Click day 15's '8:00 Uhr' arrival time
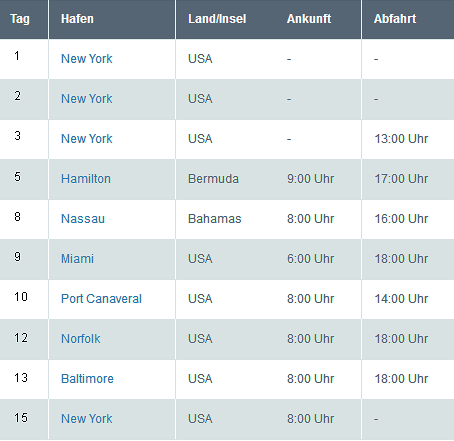The height and width of the screenshot is (441, 454). coord(310,419)
